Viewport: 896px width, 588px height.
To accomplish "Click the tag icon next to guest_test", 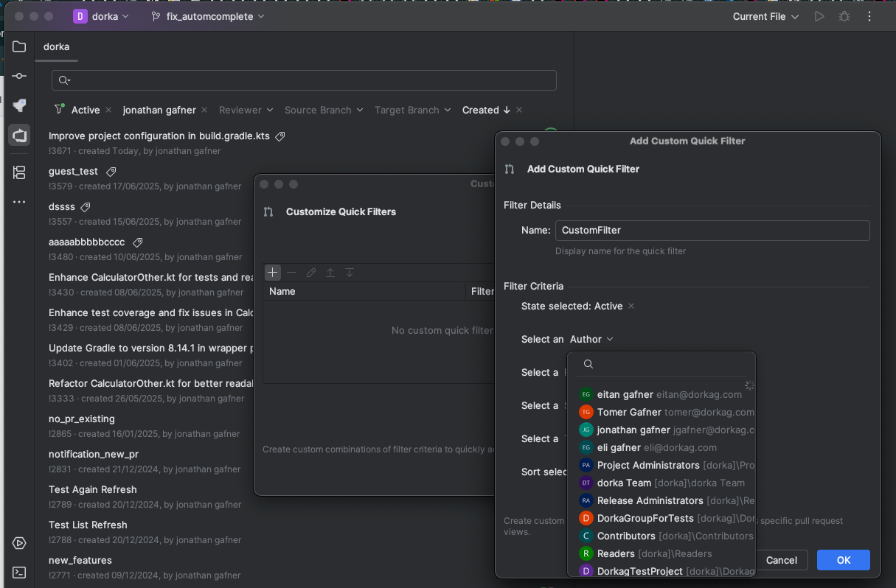I will [111, 172].
